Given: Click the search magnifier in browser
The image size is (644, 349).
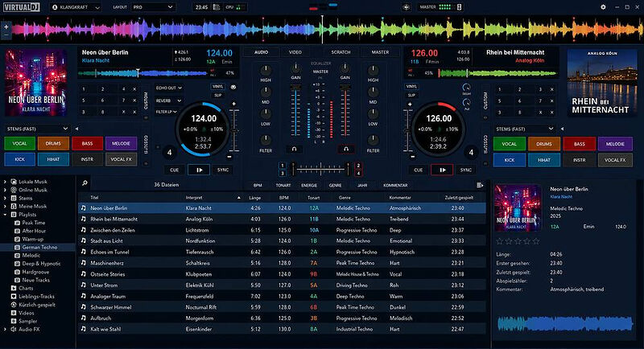Looking at the screenshot, I should [x=85, y=183].
